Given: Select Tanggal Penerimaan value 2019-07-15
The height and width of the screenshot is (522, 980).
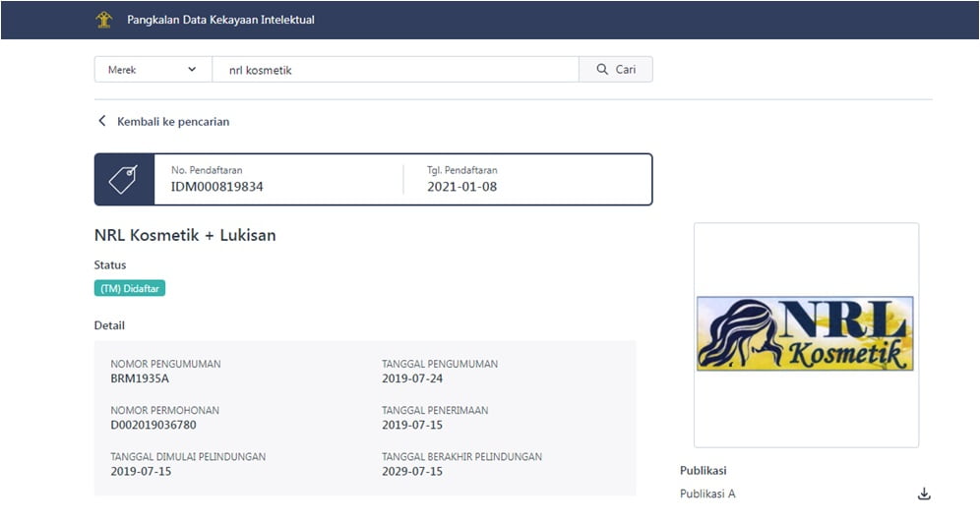Looking at the screenshot, I should click(412, 426).
